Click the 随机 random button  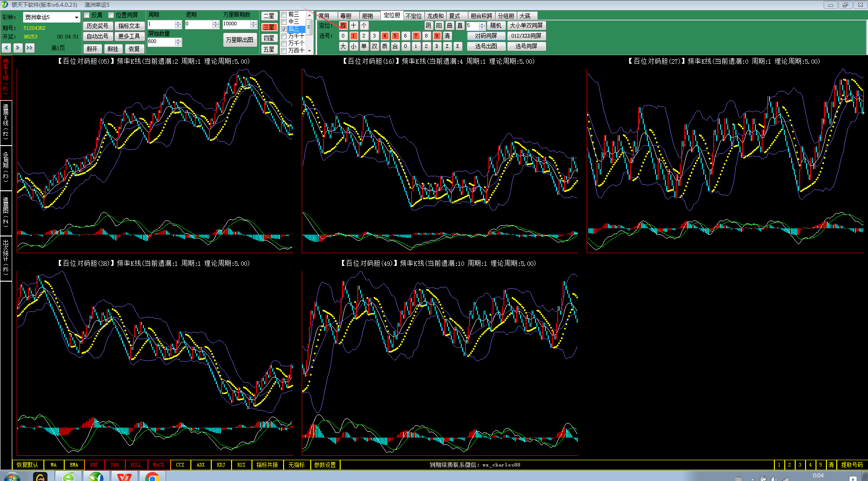click(496, 26)
